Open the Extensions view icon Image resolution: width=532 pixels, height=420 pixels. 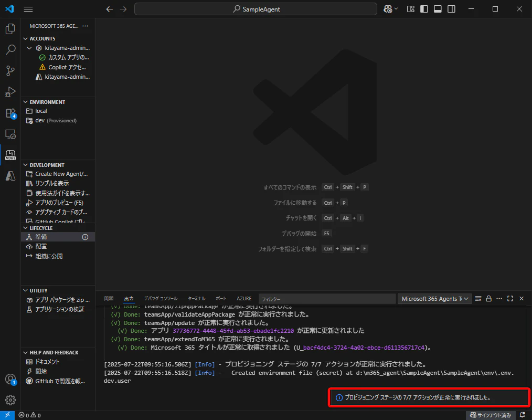tap(10, 113)
